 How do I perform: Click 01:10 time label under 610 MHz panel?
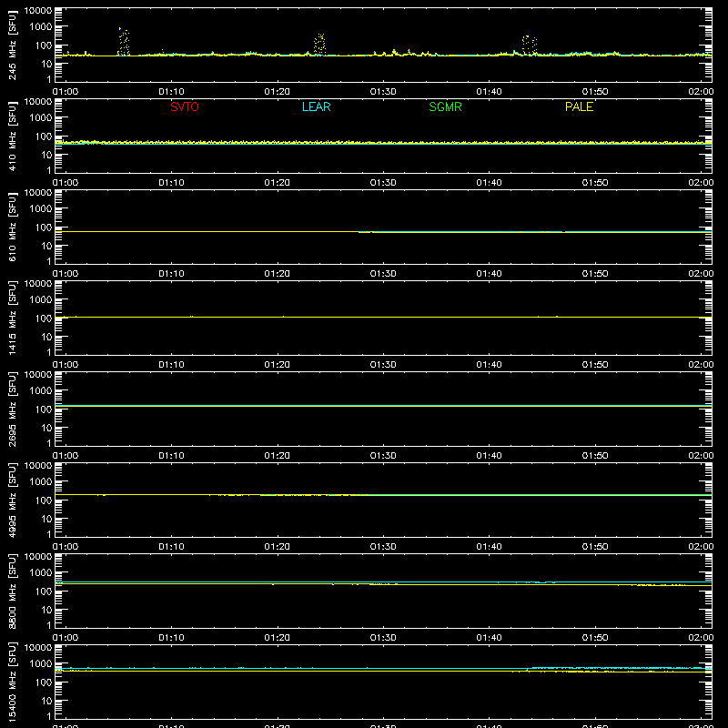(x=171, y=274)
